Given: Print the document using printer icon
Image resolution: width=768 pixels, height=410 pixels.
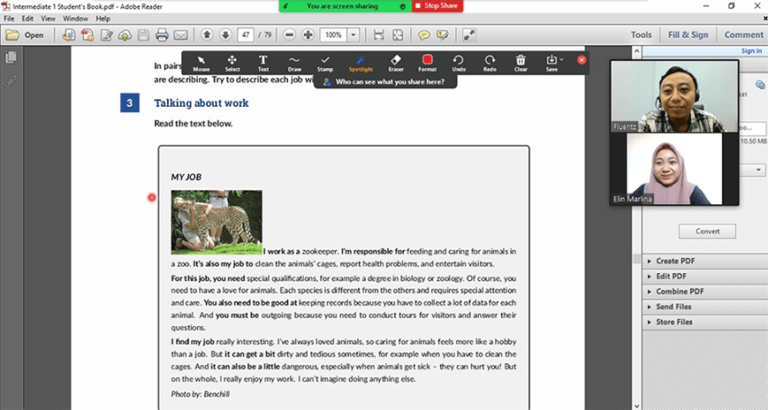Looking at the screenshot, I should [162, 35].
